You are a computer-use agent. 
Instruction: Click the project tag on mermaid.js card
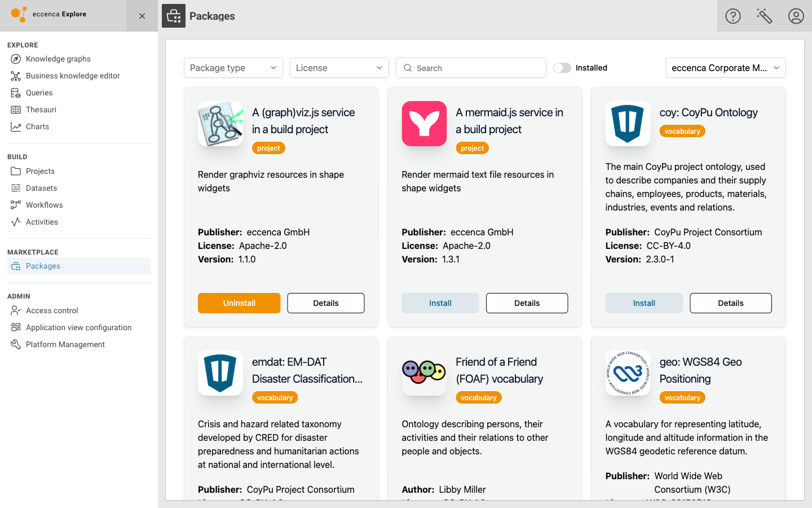473,148
